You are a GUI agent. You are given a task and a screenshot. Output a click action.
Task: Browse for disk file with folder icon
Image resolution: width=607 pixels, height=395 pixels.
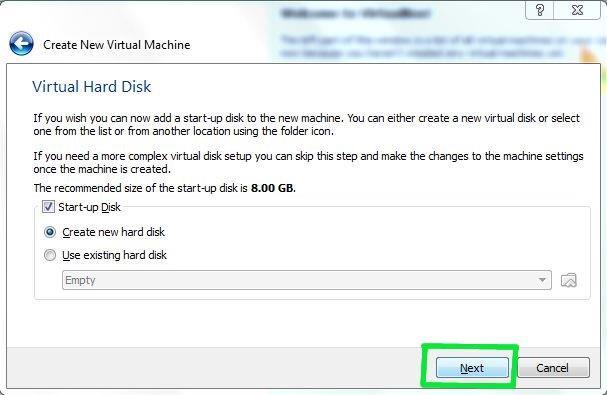569,280
